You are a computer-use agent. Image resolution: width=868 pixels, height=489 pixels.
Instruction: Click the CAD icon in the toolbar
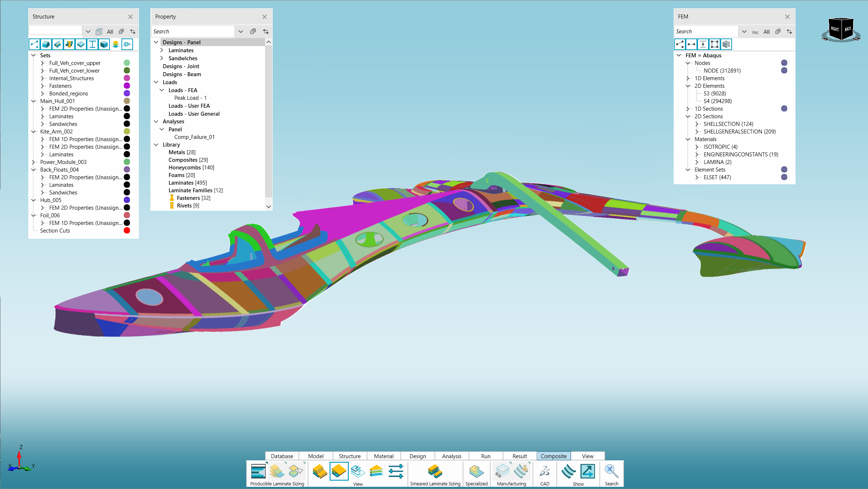pyautogui.click(x=545, y=471)
